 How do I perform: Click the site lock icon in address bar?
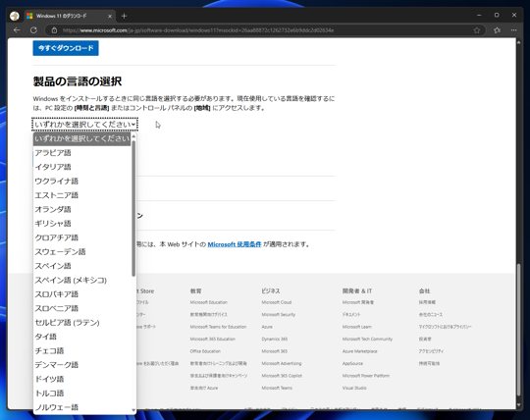[x=54, y=30]
